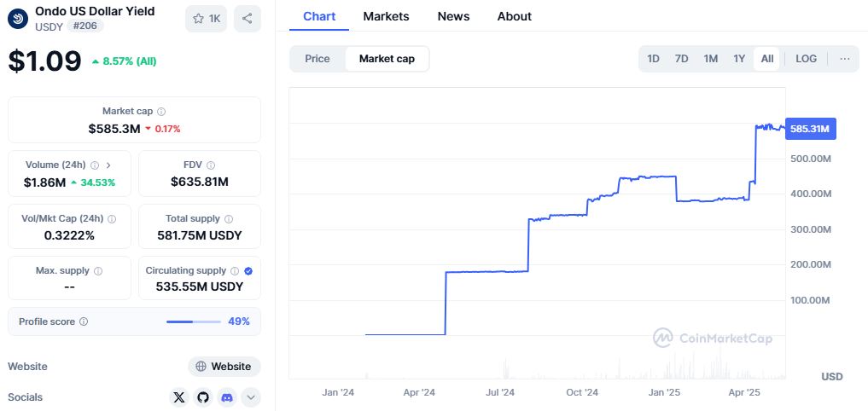Click the $1.09 price value
The width and height of the screenshot is (868, 411).
45,61
